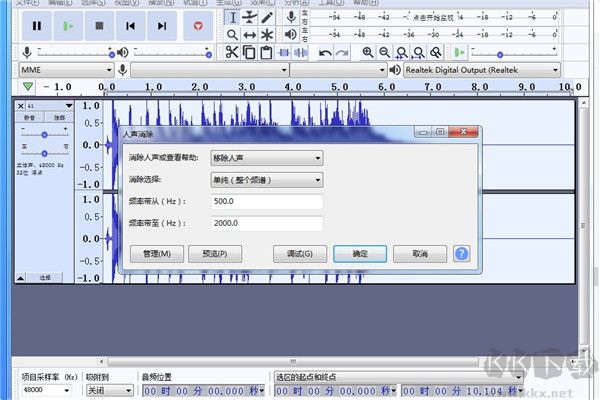The width and height of the screenshot is (600, 400).
Task: Click the Undo arrow icon
Action: click(325, 52)
